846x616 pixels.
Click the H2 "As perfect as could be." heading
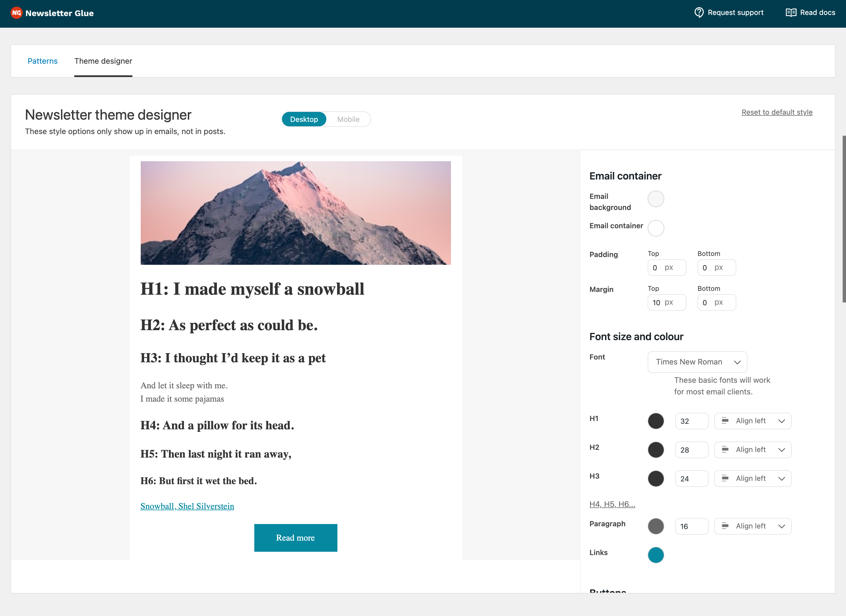tap(229, 325)
